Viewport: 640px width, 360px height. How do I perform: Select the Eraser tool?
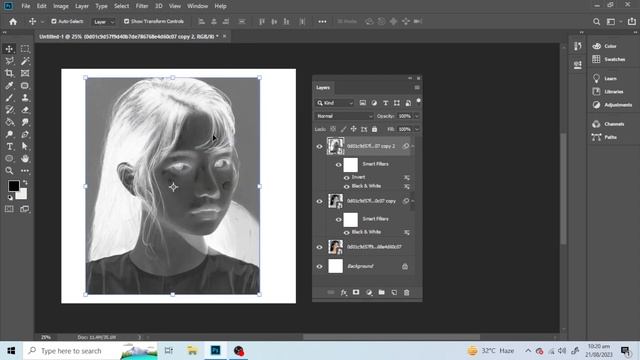[x=25, y=110]
